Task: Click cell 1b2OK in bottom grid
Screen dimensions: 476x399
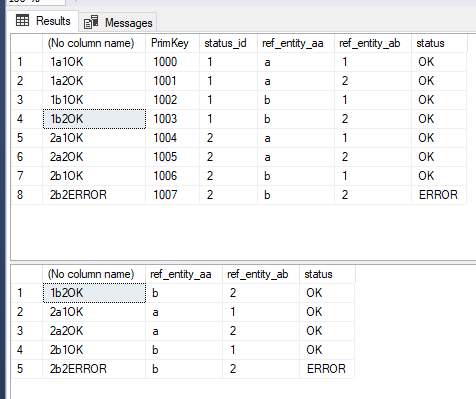Action: pyautogui.click(x=94, y=293)
